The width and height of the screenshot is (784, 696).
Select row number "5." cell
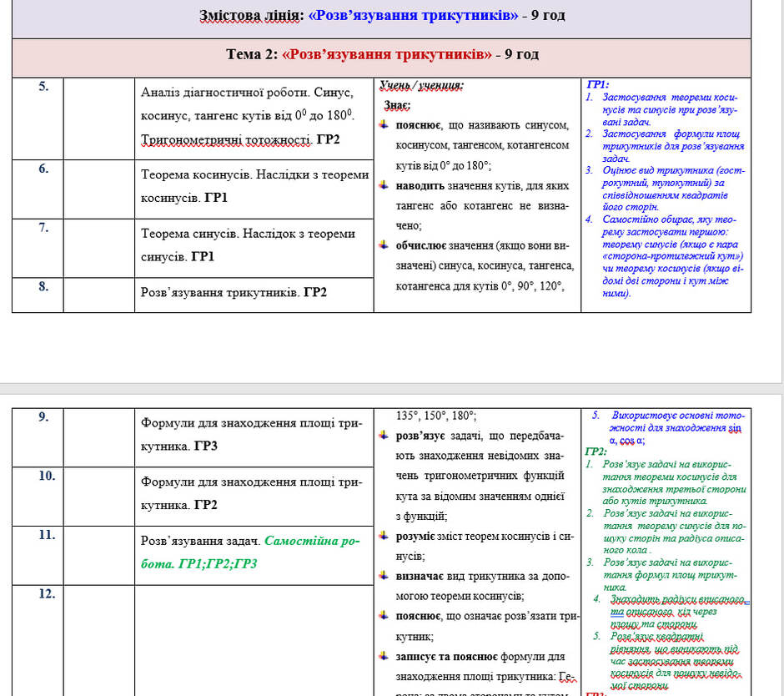38,119
